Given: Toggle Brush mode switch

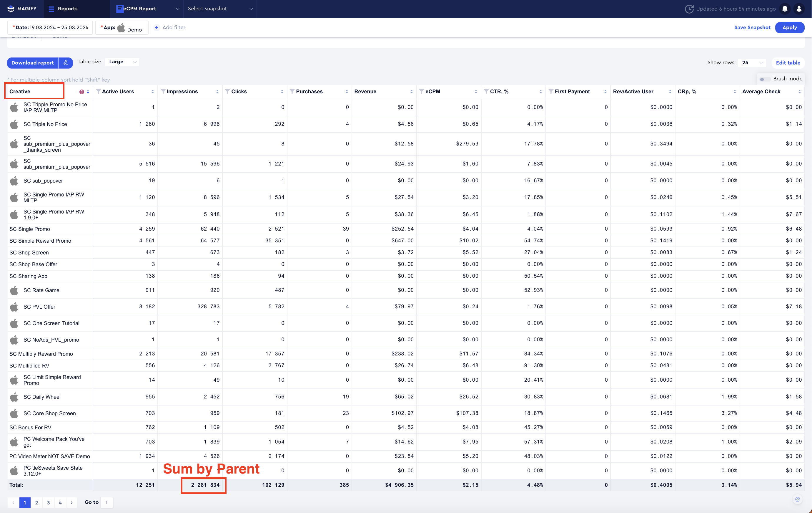Looking at the screenshot, I should pos(764,79).
